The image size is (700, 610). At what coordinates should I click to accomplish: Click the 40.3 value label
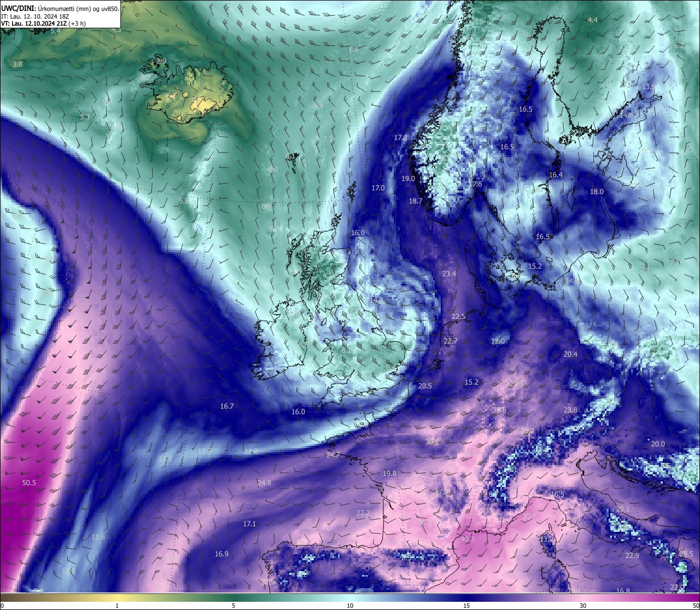point(468,539)
